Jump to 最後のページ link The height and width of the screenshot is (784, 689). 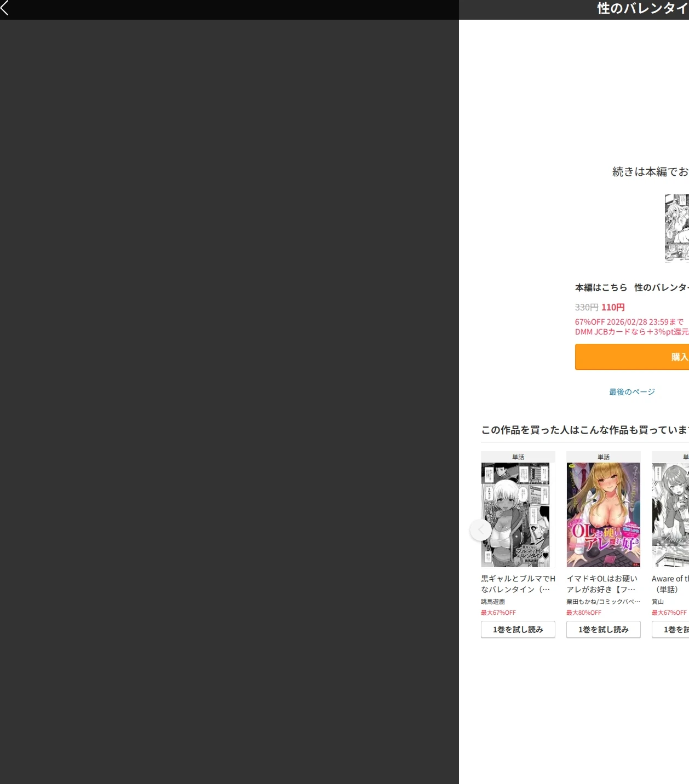click(632, 392)
